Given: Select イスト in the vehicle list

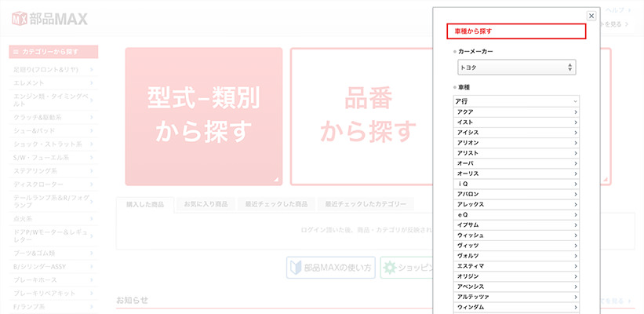Looking at the screenshot, I should (516, 122).
